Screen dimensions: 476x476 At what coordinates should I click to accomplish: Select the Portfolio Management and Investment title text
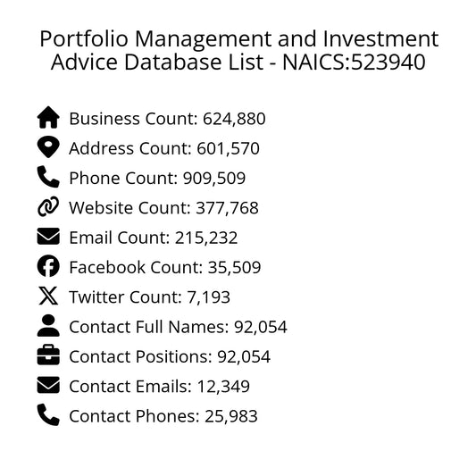point(239,39)
